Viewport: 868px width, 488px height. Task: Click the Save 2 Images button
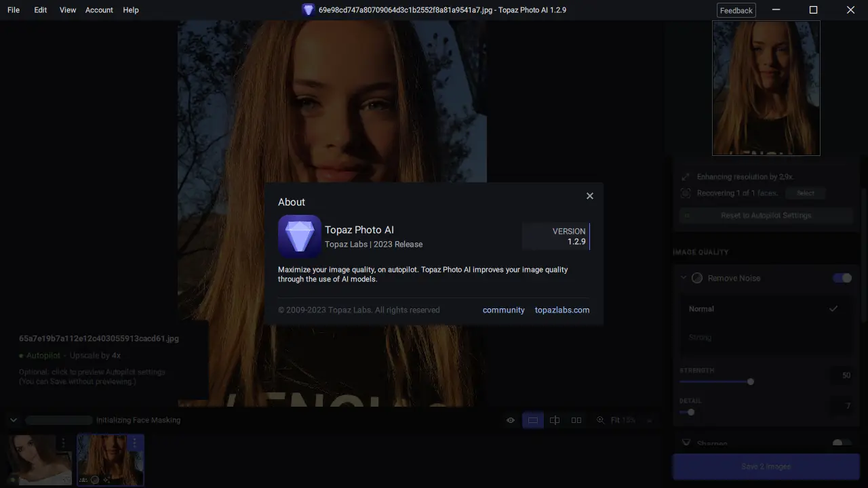click(x=766, y=466)
